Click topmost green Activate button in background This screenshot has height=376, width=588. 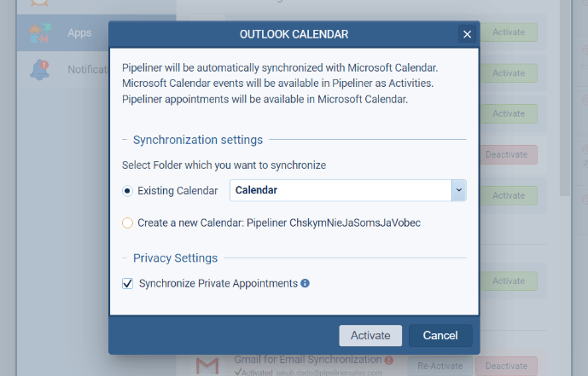[509, 32]
